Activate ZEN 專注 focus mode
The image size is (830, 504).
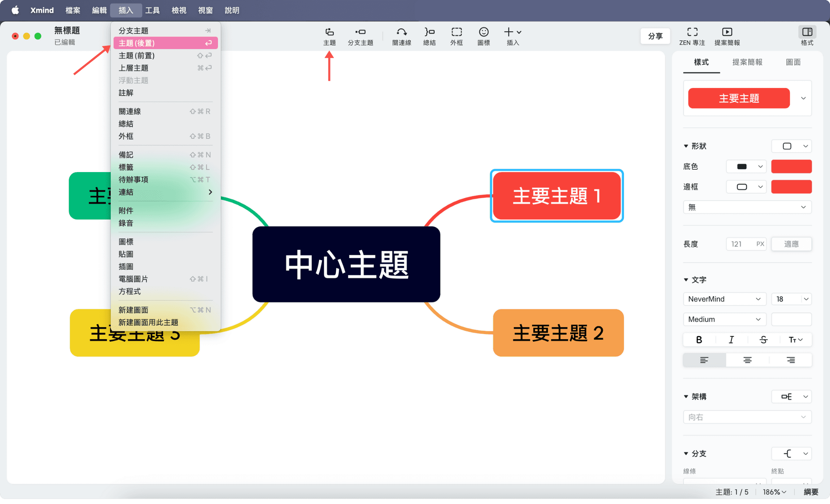coord(693,36)
